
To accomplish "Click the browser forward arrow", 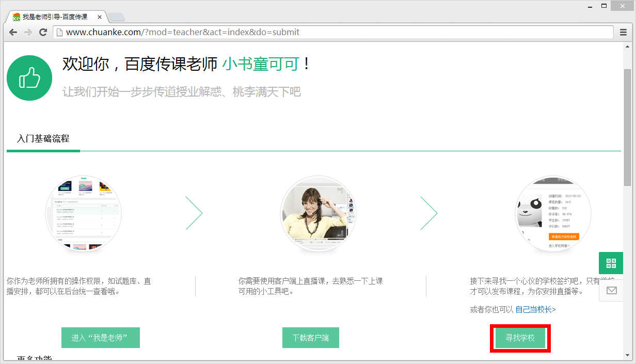I will pyautogui.click(x=27, y=32).
